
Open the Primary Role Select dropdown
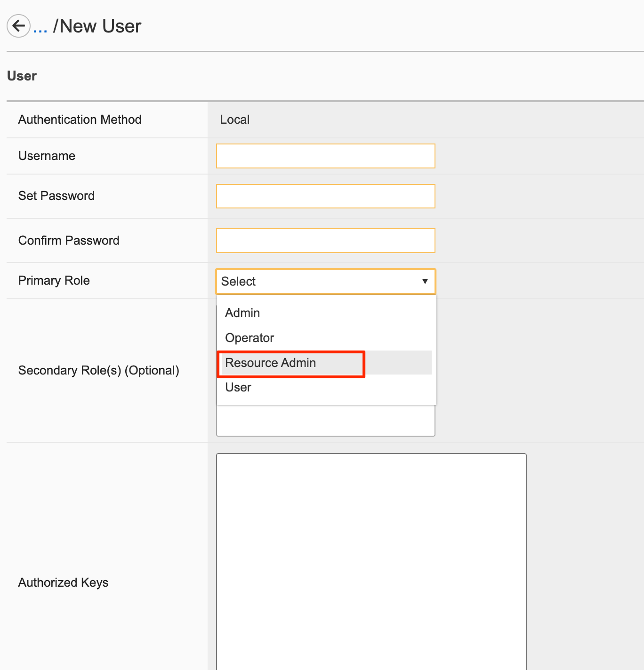(325, 281)
